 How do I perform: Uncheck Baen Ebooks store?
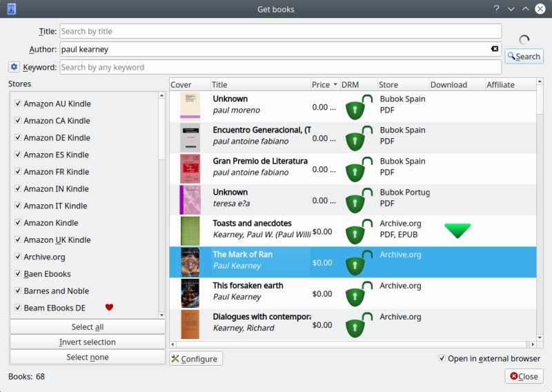coord(18,273)
